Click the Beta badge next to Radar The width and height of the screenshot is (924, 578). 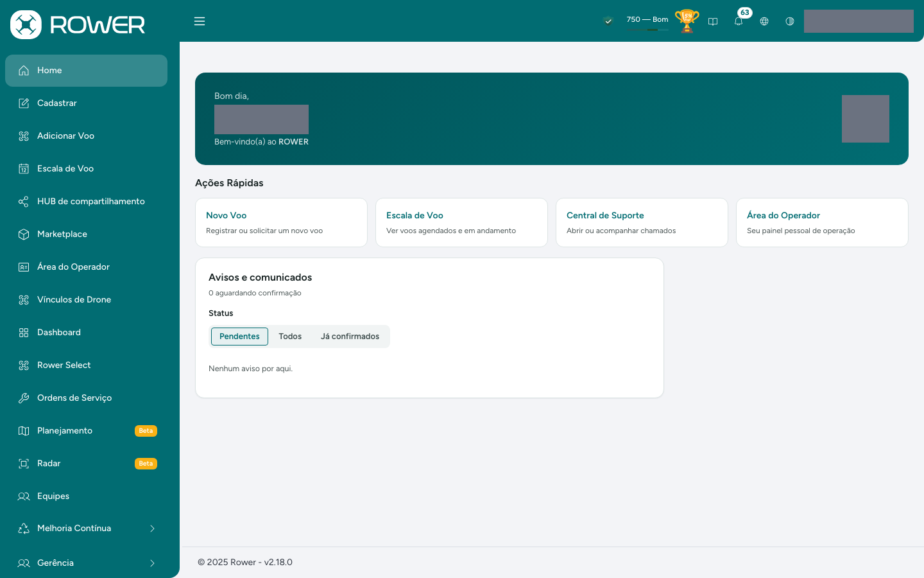[x=146, y=464]
